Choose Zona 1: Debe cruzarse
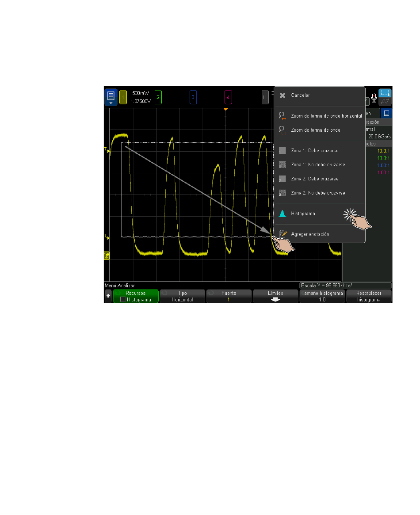The width and height of the screenshot is (420, 515). pyautogui.click(x=320, y=151)
